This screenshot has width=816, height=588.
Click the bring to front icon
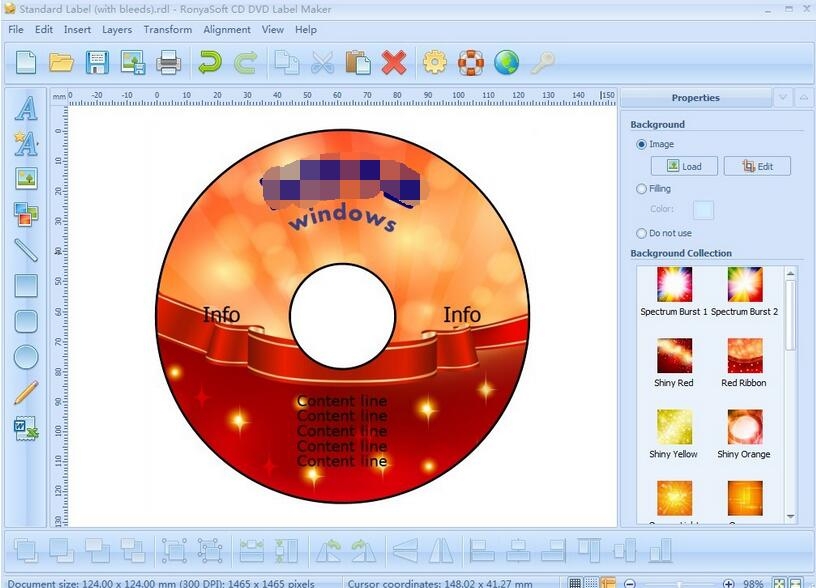(26, 551)
